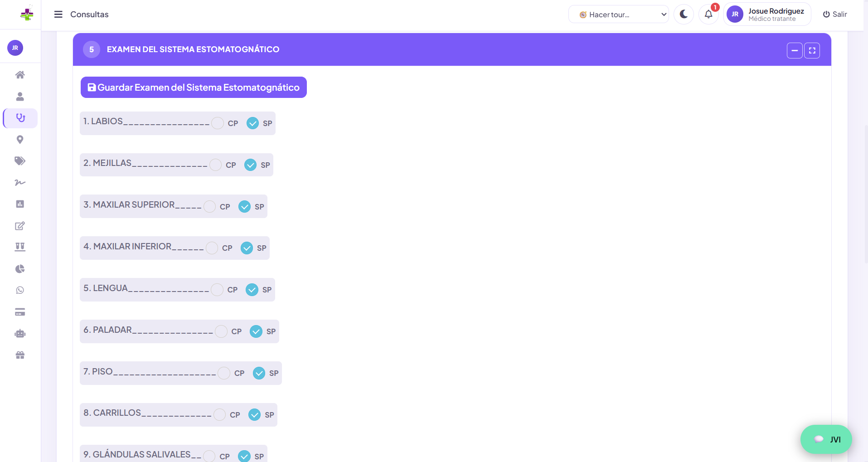This screenshot has height=462, width=868.
Task: Open the bar chart report icon in sidebar
Action: (x=20, y=204)
